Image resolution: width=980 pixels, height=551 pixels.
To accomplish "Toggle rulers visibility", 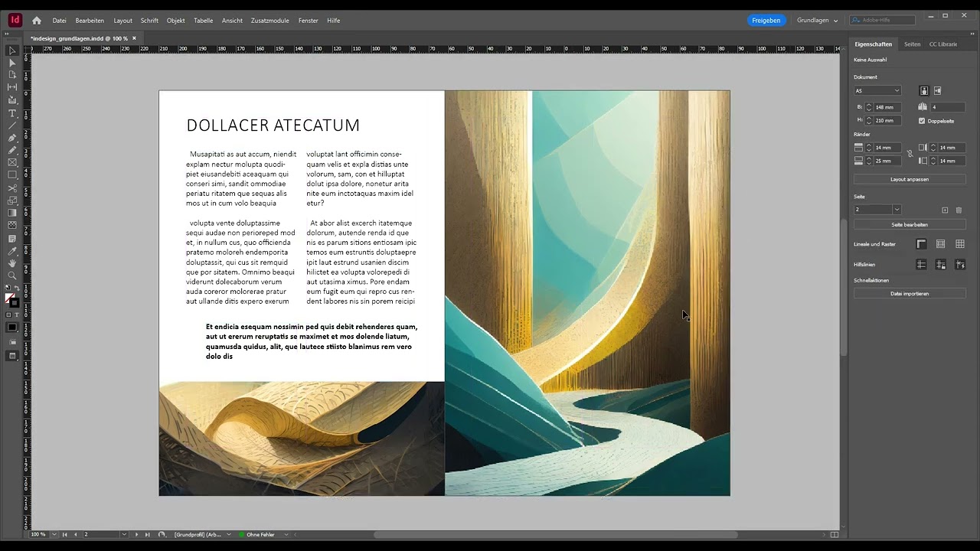I will 921,244.
